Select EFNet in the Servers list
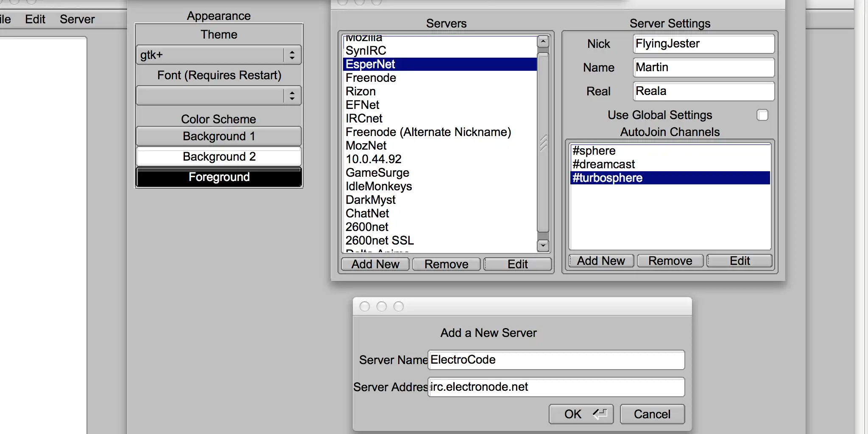Image resolution: width=868 pixels, height=434 pixels. [x=440, y=105]
